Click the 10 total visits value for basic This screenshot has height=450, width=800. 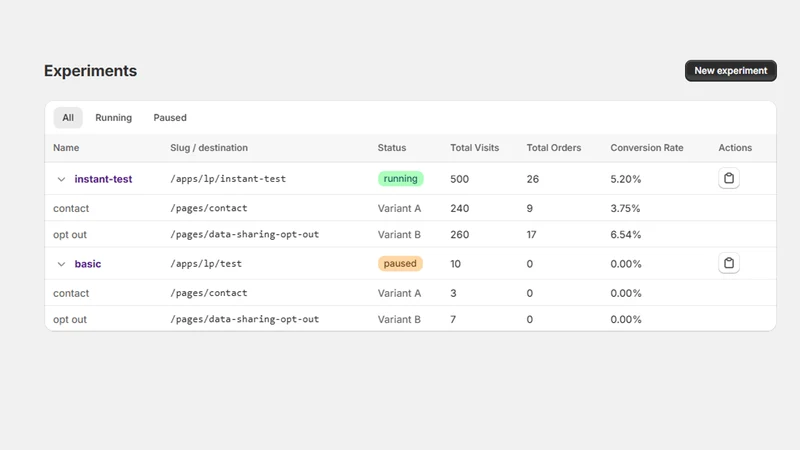(455, 264)
